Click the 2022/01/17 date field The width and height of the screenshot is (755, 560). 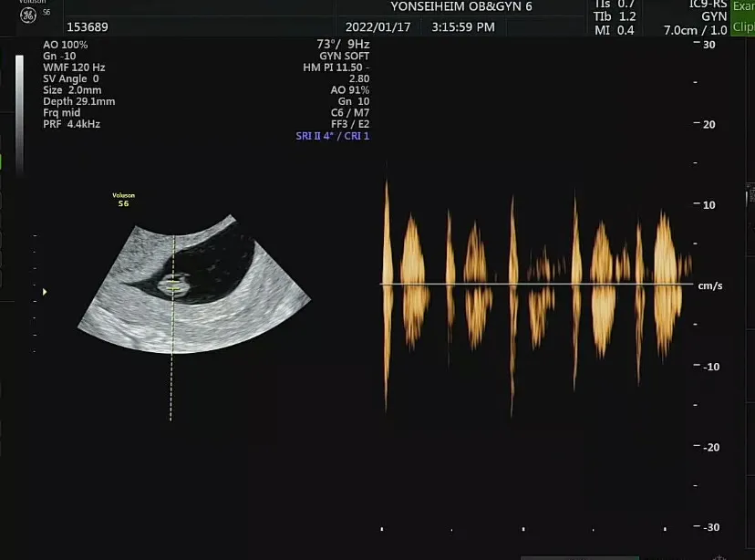pos(378,27)
